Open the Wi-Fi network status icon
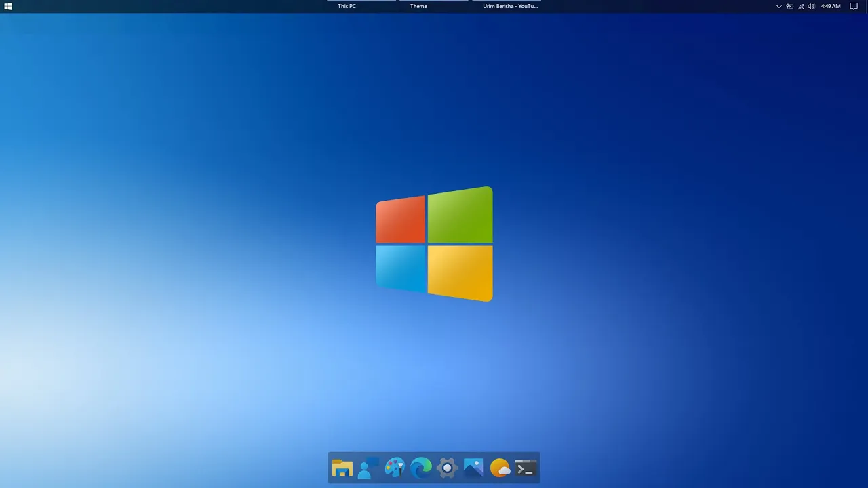This screenshot has width=868, height=488. (x=801, y=6)
